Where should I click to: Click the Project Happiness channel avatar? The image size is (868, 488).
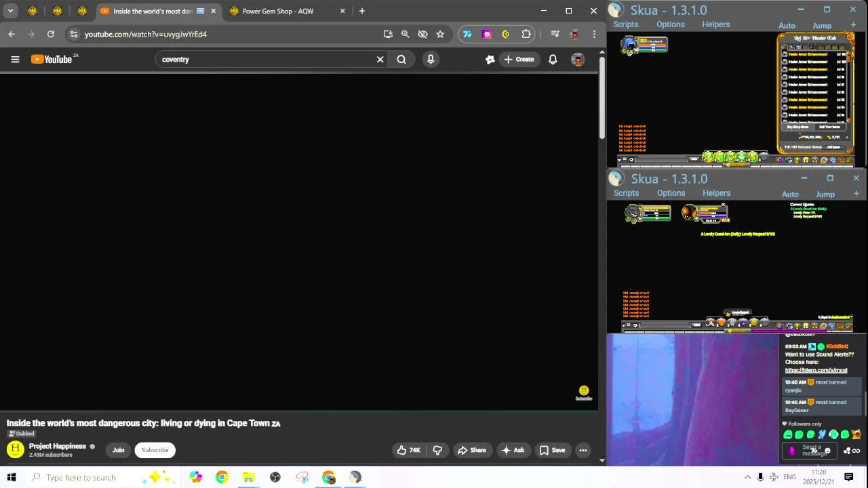coord(15,449)
